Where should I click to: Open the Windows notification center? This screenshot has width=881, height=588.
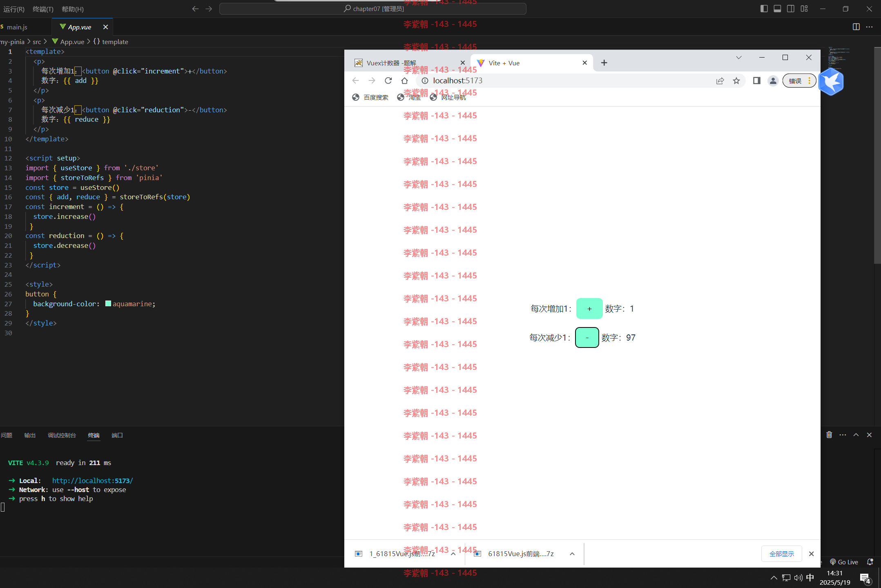pos(865,578)
